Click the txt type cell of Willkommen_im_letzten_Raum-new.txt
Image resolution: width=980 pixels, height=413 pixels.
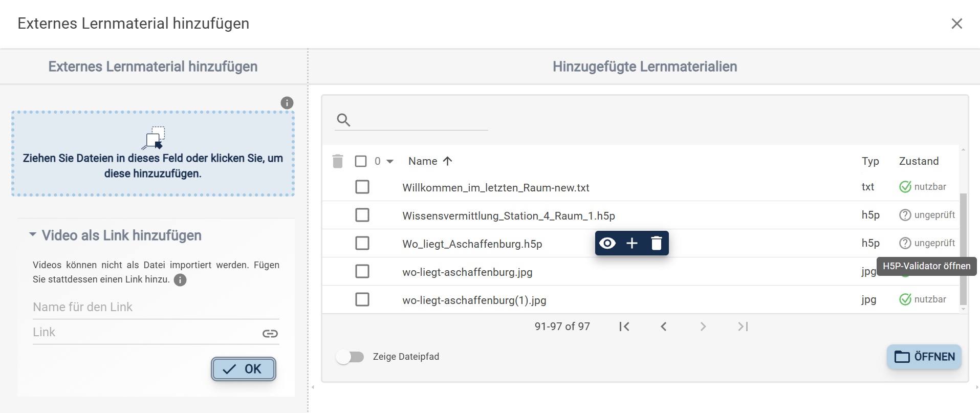coord(868,187)
